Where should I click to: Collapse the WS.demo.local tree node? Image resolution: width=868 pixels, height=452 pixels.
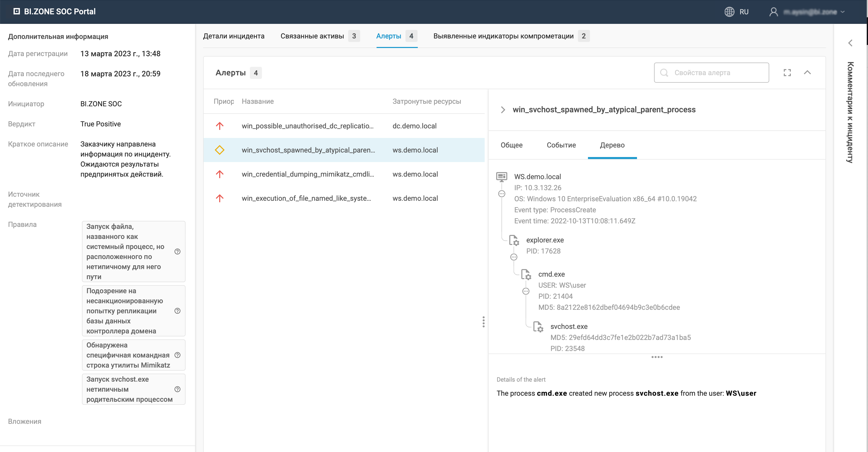coord(502,194)
